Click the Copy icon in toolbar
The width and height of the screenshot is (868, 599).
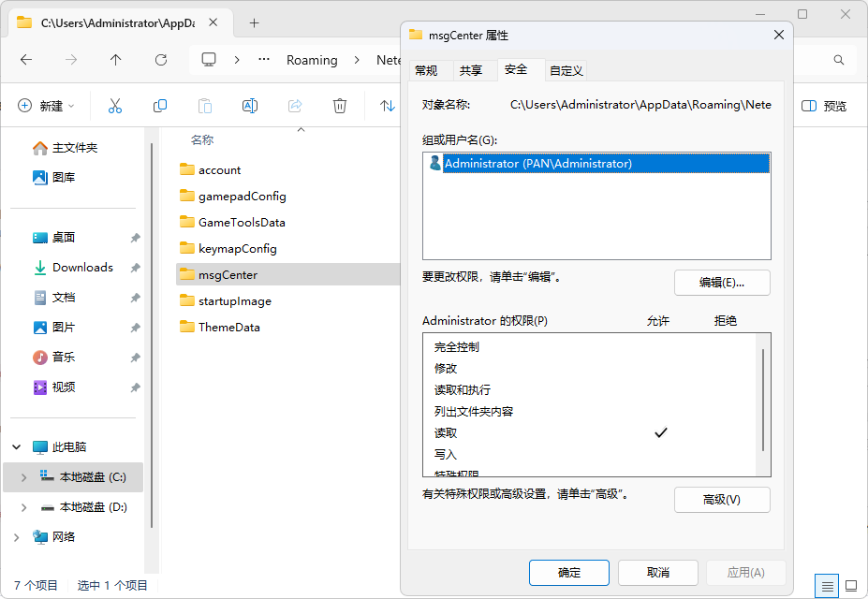160,106
